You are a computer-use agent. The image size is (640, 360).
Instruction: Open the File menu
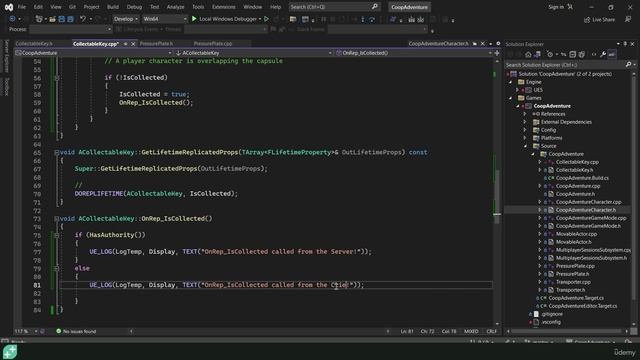tap(22, 7)
